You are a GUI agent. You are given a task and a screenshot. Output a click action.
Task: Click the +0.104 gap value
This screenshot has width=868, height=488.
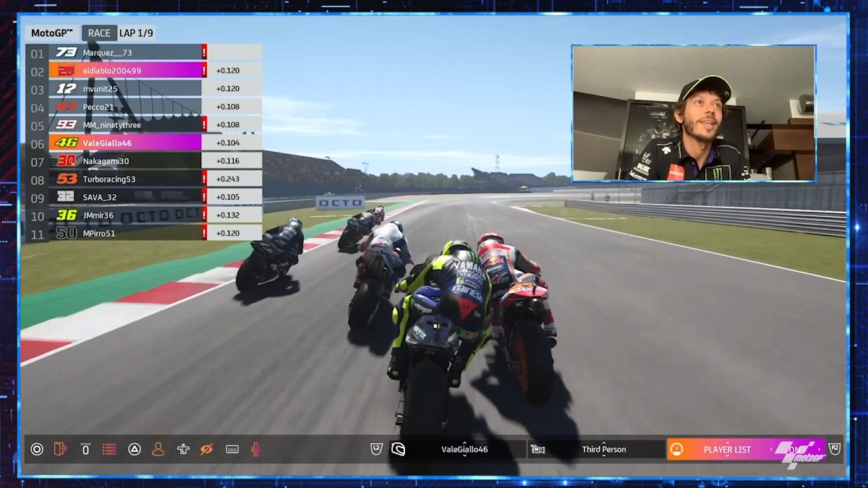228,142
